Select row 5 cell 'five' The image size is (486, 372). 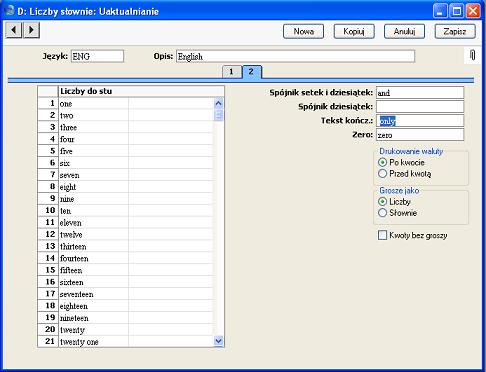[93, 151]
